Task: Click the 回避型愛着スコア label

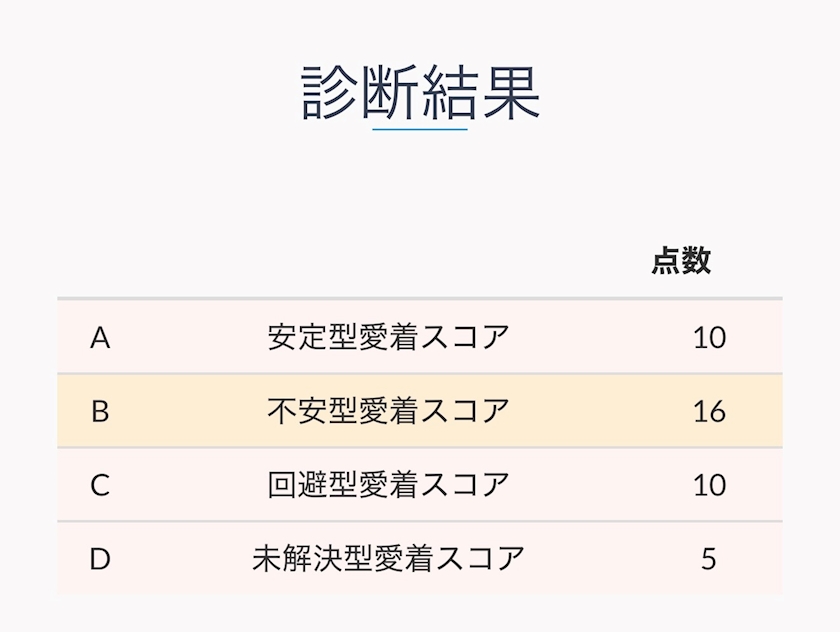Action: click(388, 485)
